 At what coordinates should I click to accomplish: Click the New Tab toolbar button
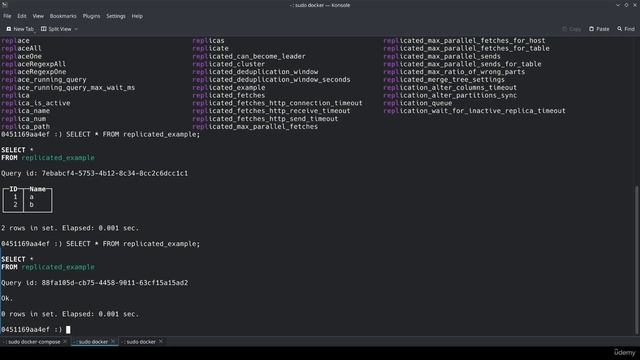tap(20, 29)
